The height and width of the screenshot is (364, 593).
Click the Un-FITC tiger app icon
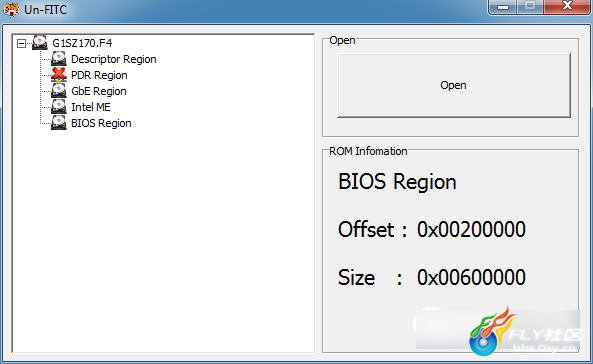click(11, 9)
